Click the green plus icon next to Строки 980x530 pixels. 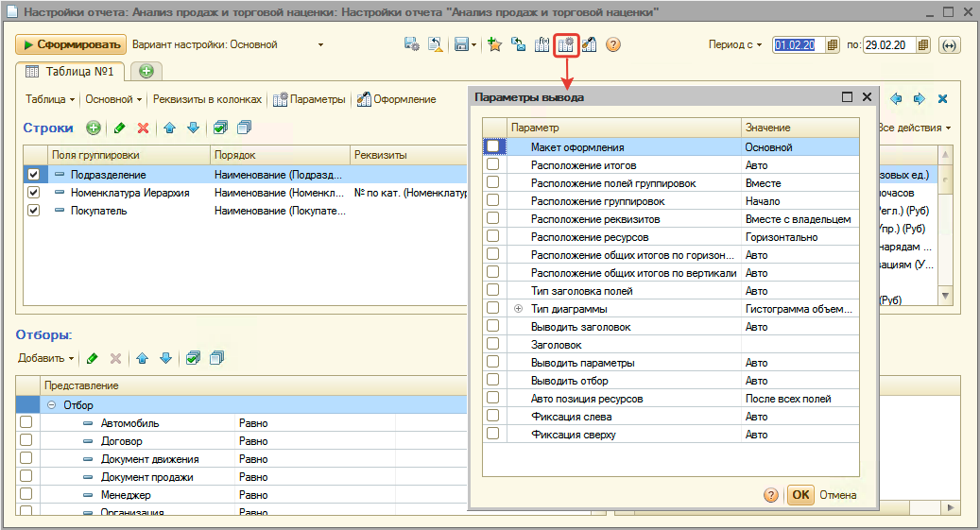94,128
